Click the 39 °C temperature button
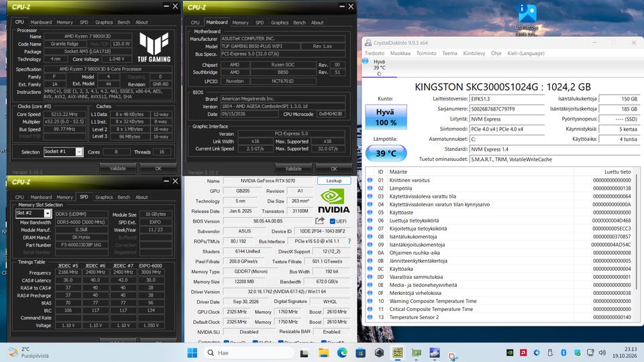644x362 pixels. click(x=386, y=154)
